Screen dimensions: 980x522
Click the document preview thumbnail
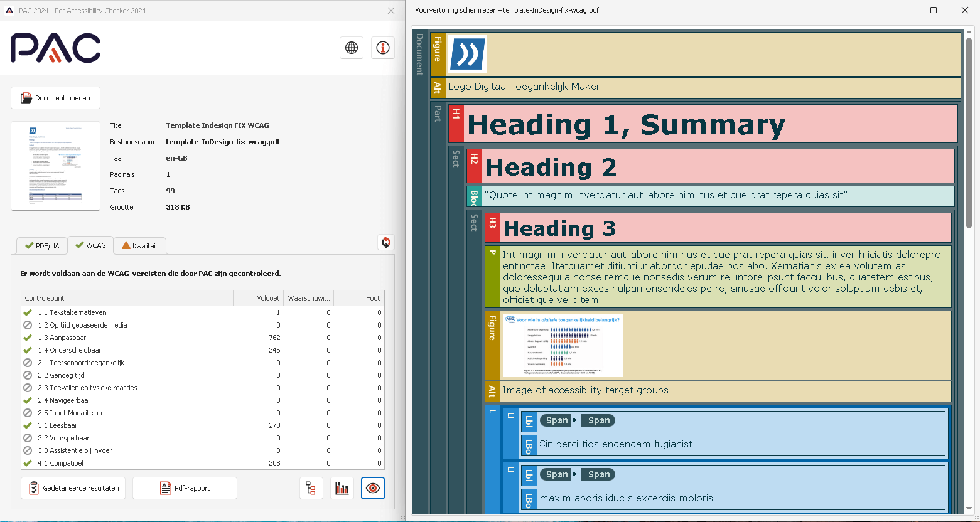[55, 166]
